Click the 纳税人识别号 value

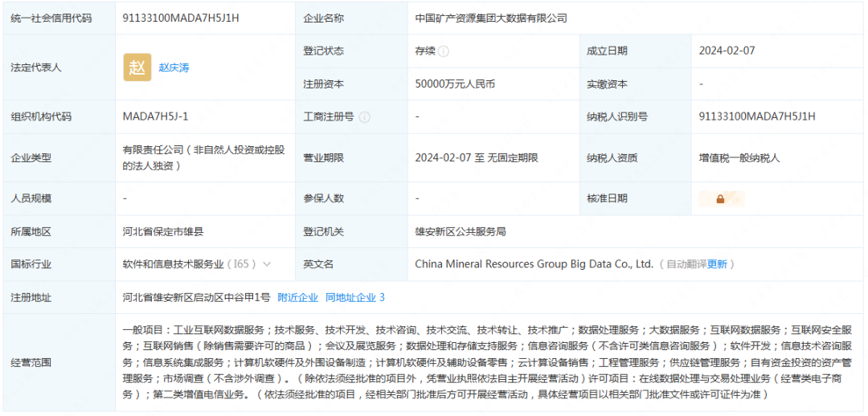point(757,116)
